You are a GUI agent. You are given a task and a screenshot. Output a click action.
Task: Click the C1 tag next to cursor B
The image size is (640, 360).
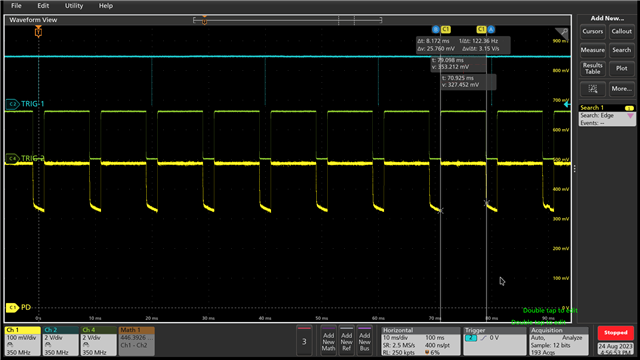[x=445, y=29]
